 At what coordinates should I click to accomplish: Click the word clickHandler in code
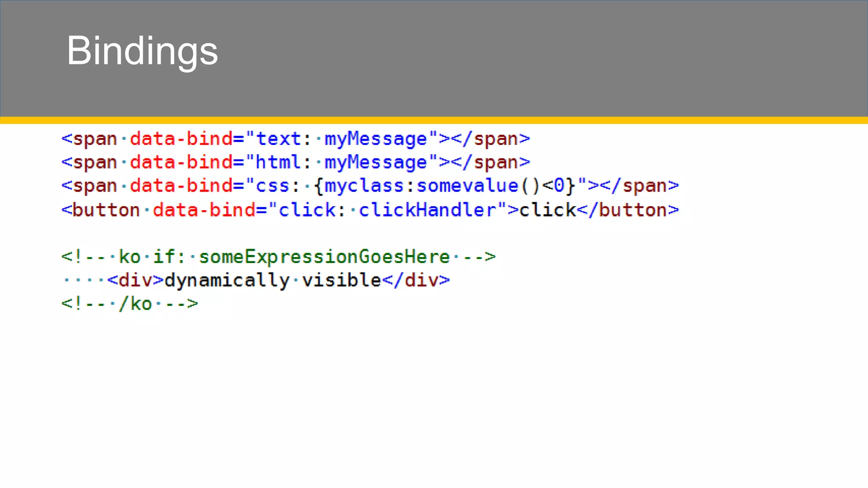(x=427, y=210)
